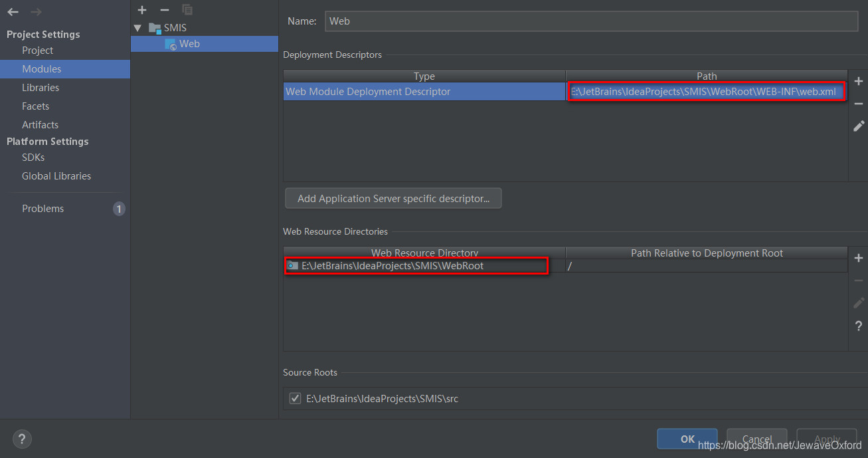
Task: Click the web.xml descriptor path cell
Action: coord(707,92)
